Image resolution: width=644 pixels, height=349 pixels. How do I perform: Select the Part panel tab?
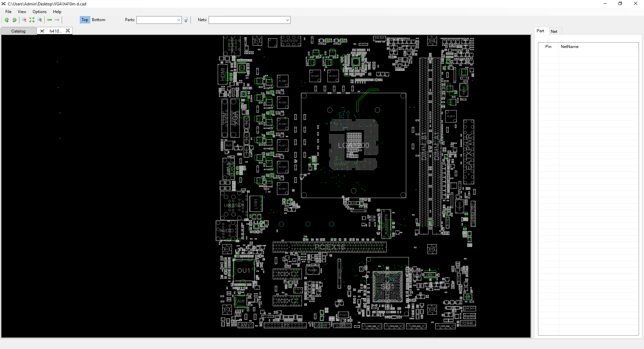point(540,31)
